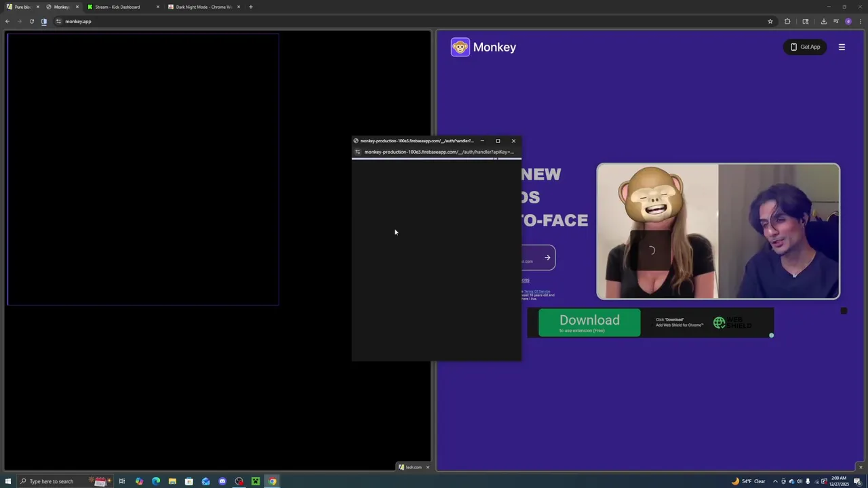868x488 pixels.
Task: Click site info icon in the firebase popup
Action: pos(357,152)
